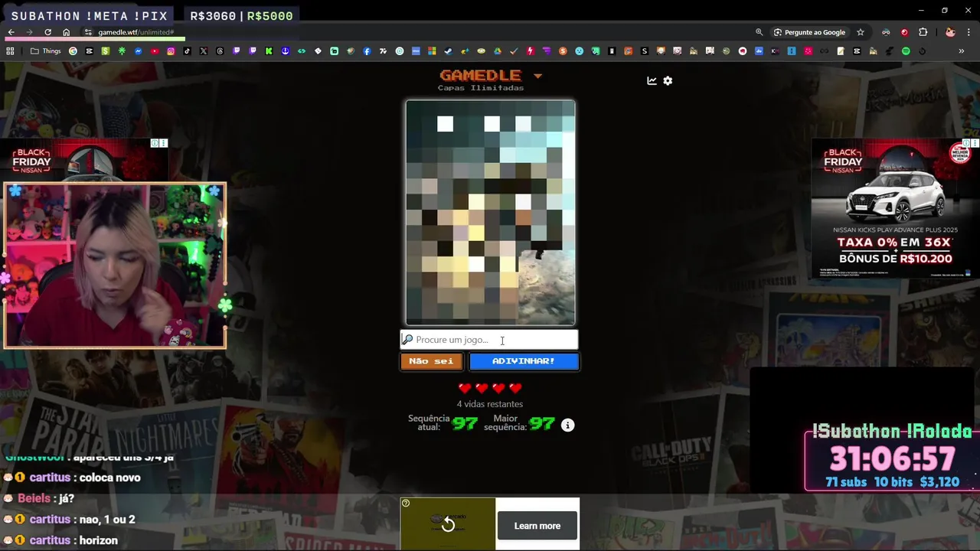Viewport: 980px width, 551px height.
Task: Open the Threads bookmark
Action: [220, 51]
